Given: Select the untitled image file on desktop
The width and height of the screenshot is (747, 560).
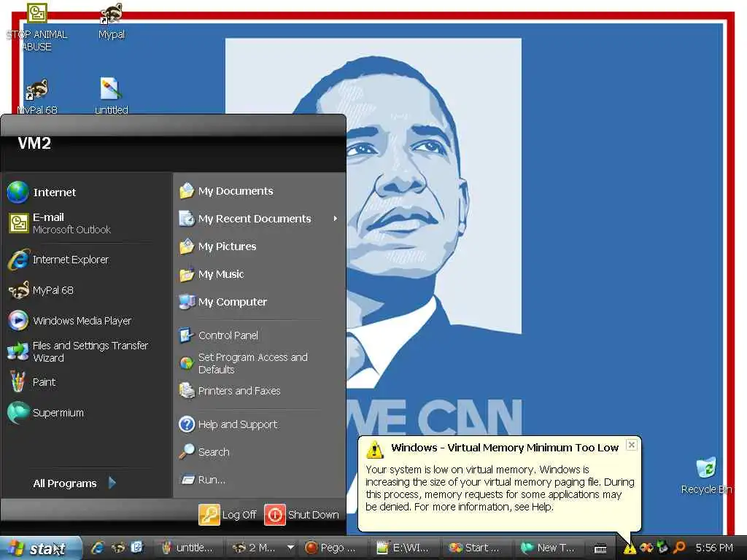Looking at the screenshot, I should pyautogui.click(x=112, y=96).
